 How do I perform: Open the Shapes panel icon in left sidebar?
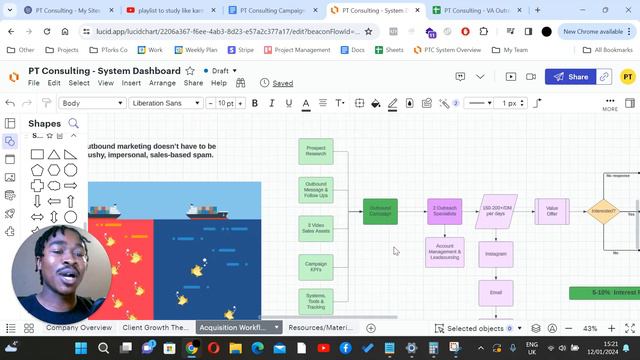click(10, 141)
